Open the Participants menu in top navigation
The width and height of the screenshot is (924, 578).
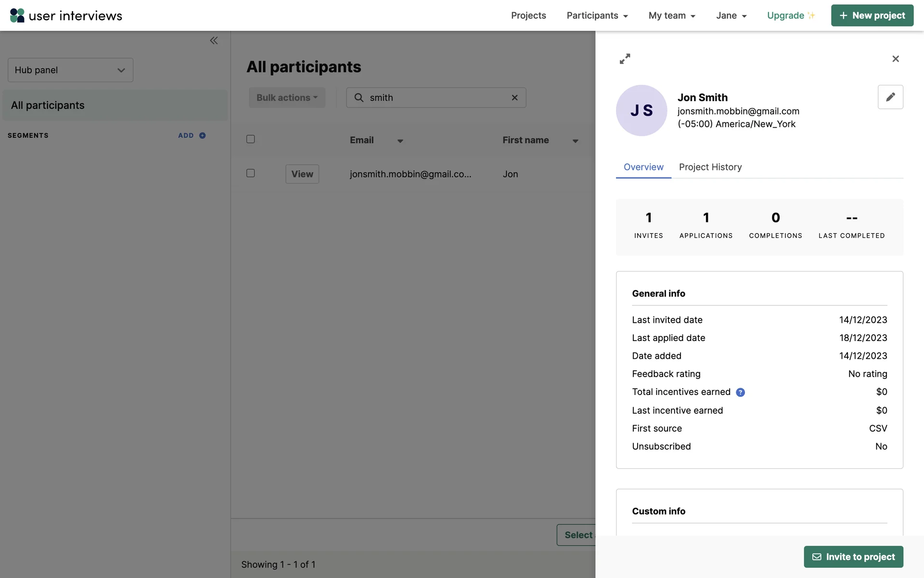[597, 15]
